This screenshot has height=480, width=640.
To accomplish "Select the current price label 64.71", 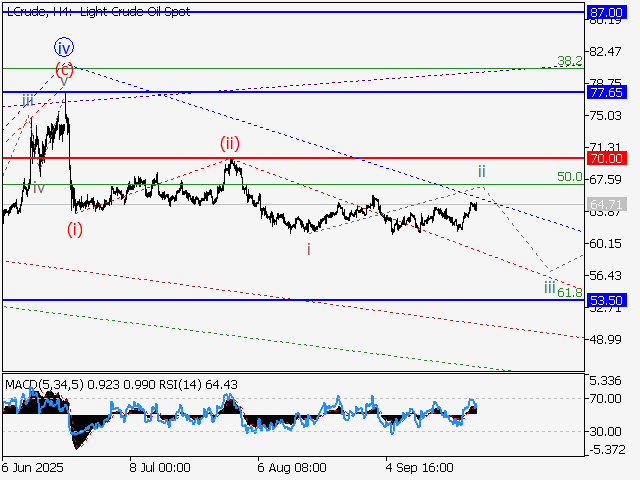I will pos(607,204).
